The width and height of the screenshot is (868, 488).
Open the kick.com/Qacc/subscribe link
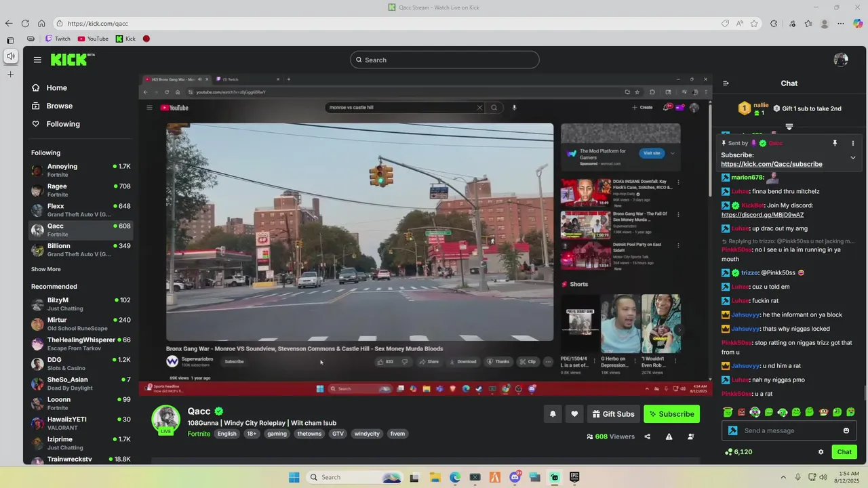coord(772,164)
